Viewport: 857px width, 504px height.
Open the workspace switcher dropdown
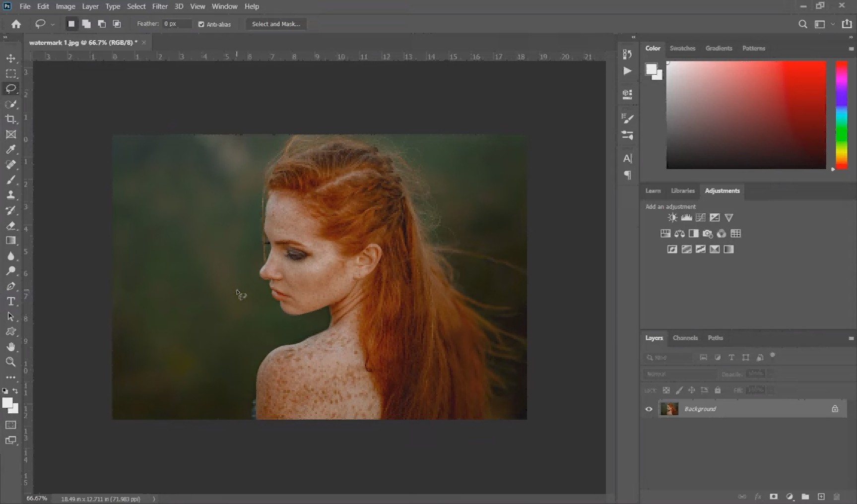click(x=833, y=24)
